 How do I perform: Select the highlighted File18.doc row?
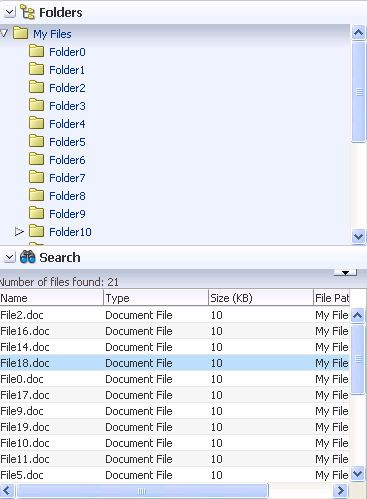pyautogui.click(x=175, y=363)
